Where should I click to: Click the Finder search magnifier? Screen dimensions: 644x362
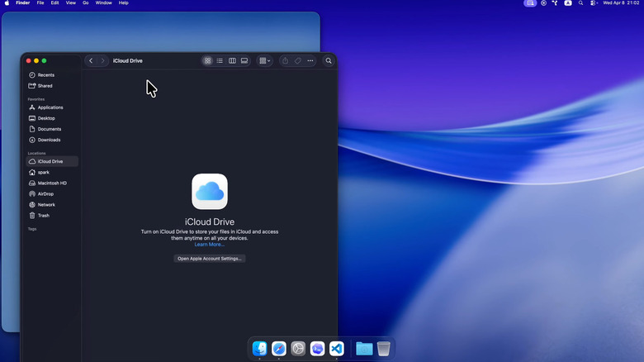pyautogui.click(x=329, y=61)
